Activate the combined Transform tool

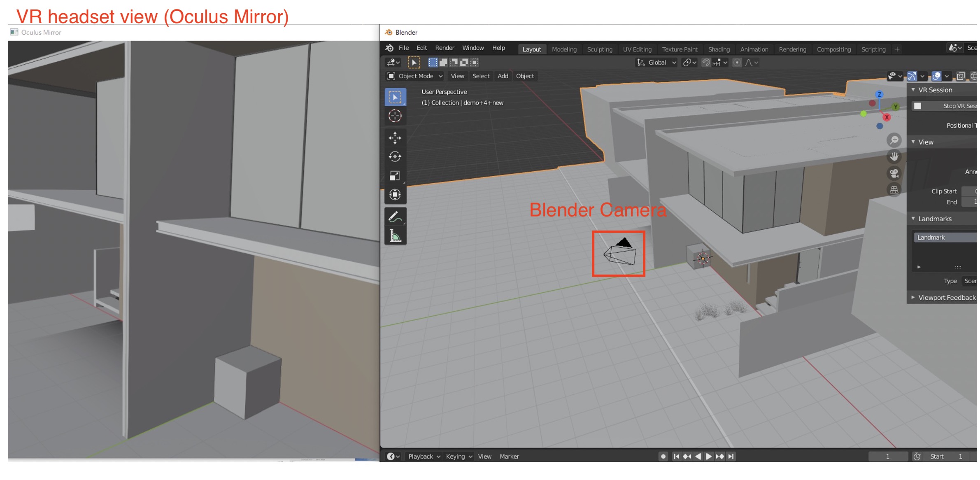(395, 195)
